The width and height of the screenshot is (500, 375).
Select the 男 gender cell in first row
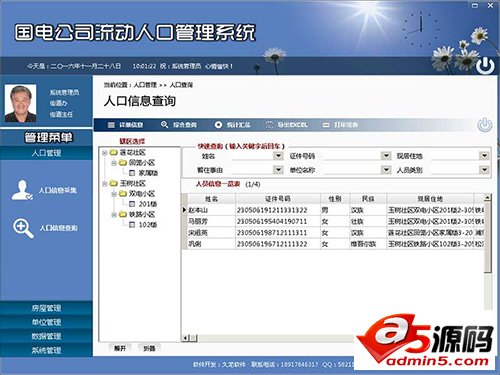click(335, 210)
